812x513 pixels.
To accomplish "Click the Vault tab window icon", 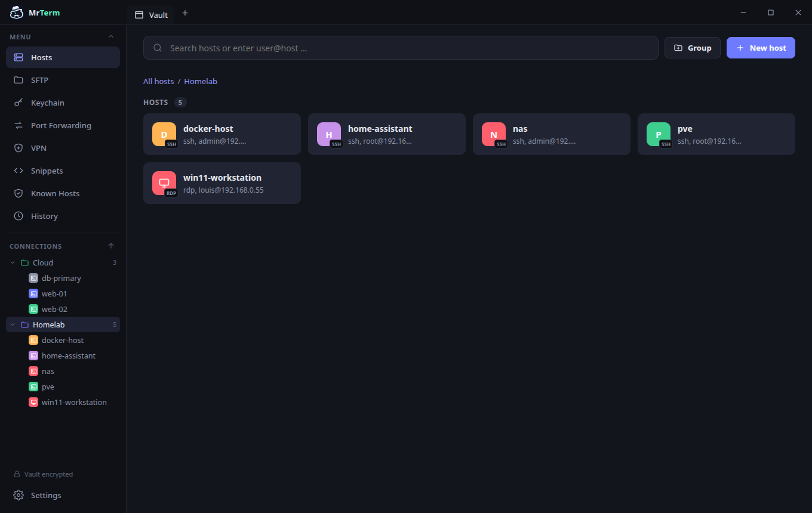I will coord(139,15).
